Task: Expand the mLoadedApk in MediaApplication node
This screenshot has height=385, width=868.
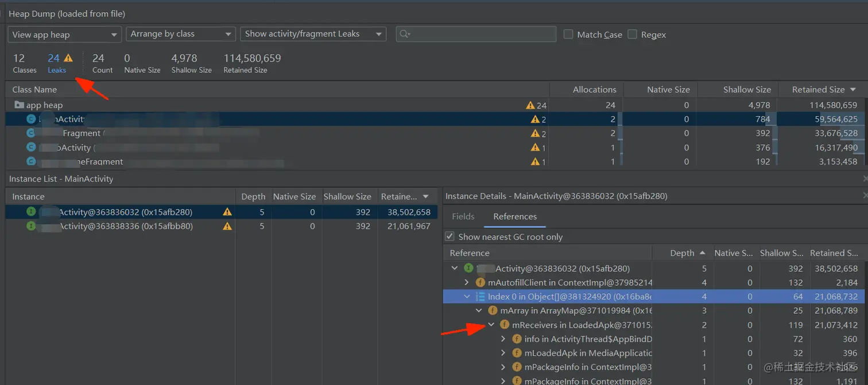Action: pyautogui.click(x=503, y=353)
